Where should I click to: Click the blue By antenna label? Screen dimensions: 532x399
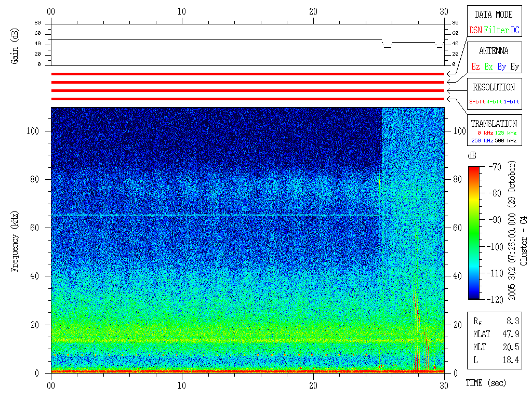(x=502, y=66)
